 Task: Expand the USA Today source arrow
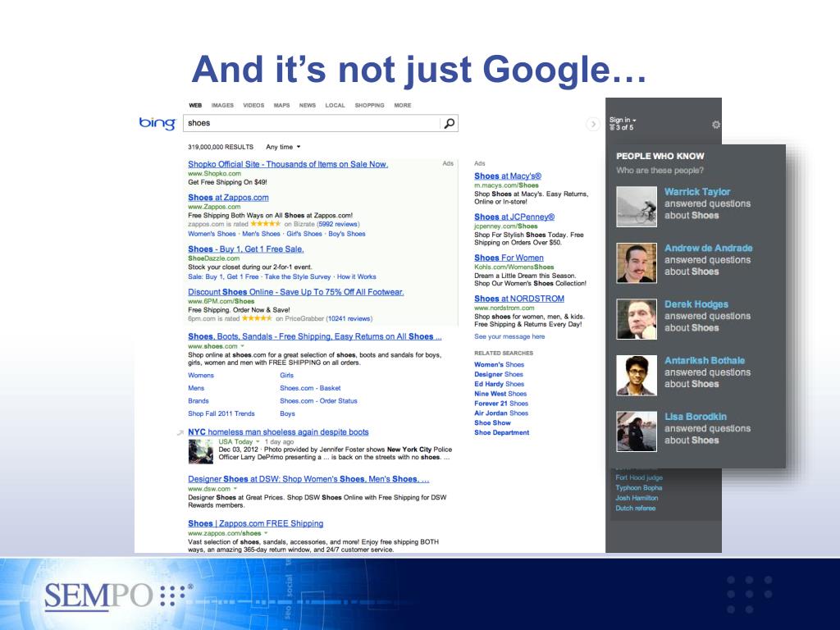[x=258, y=441]
